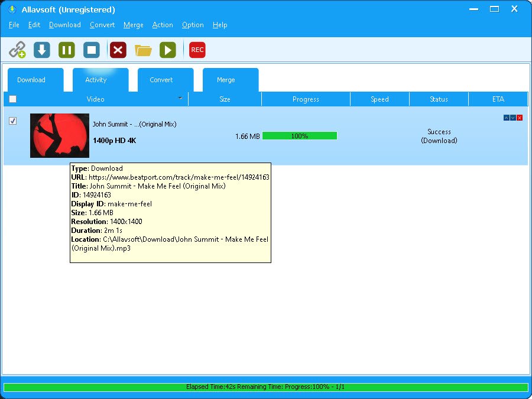
Task: Click the "Display ID: make-me-feel" tooltip line
Action: point(111,204)
